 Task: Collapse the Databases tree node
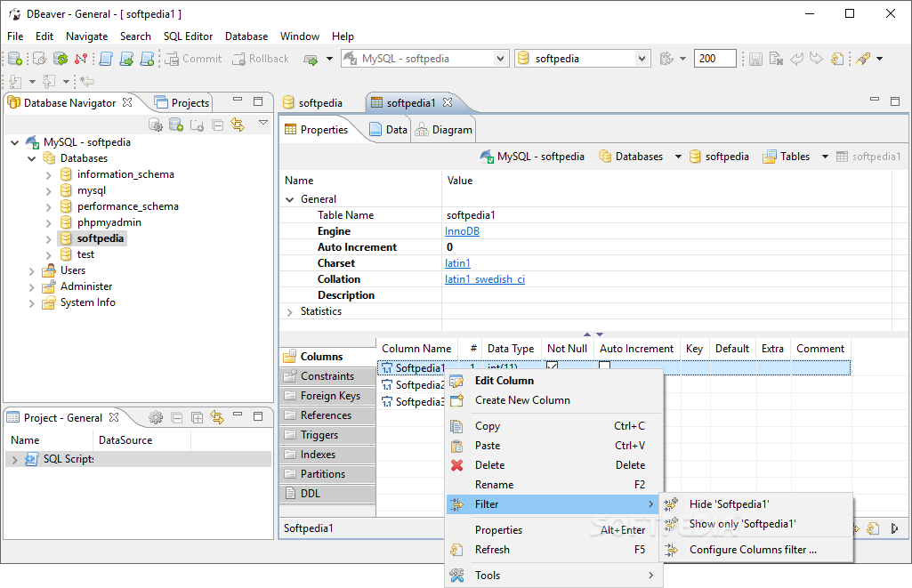pyautogui.click(x=32, y=158)
